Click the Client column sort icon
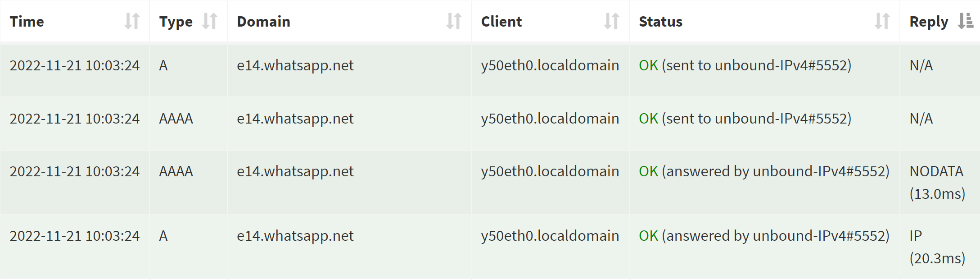This screenshot has width=980, height=280. (x=612, y=21)
